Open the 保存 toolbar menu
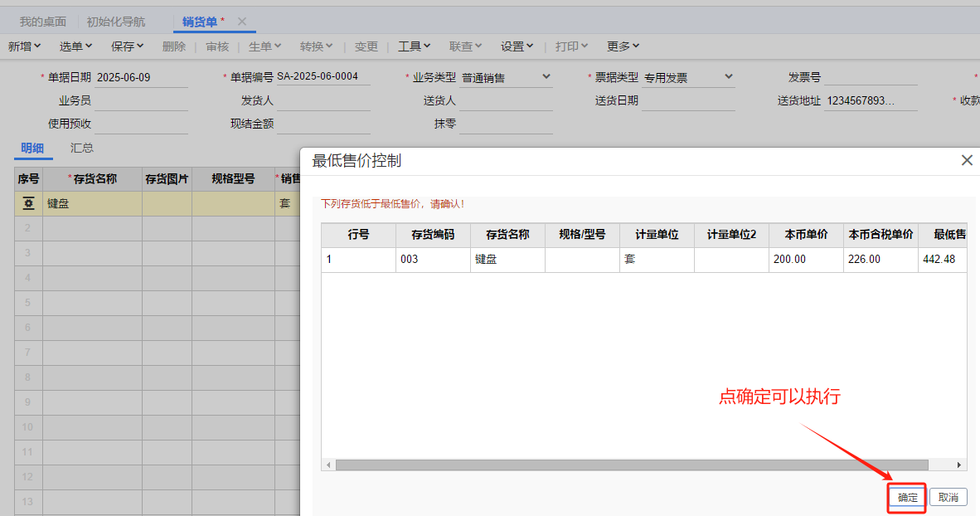This screenshot has width=980, height=516. (x=128, y=46)
